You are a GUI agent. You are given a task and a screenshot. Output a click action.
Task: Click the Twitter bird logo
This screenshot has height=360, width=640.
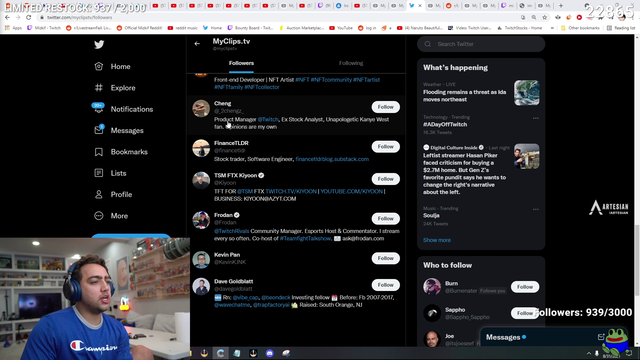(x=99, y=44)
